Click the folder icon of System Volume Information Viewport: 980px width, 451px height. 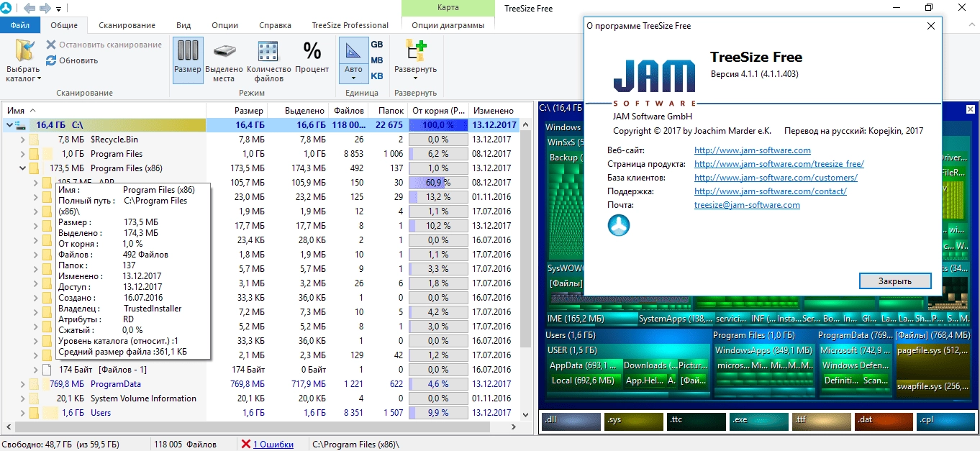34,398
